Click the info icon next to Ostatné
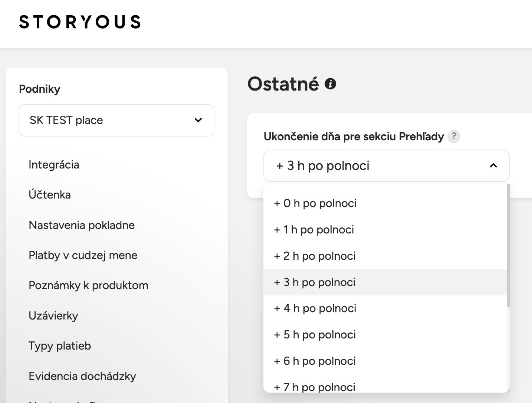532x403 pixels. click(330, 84)
